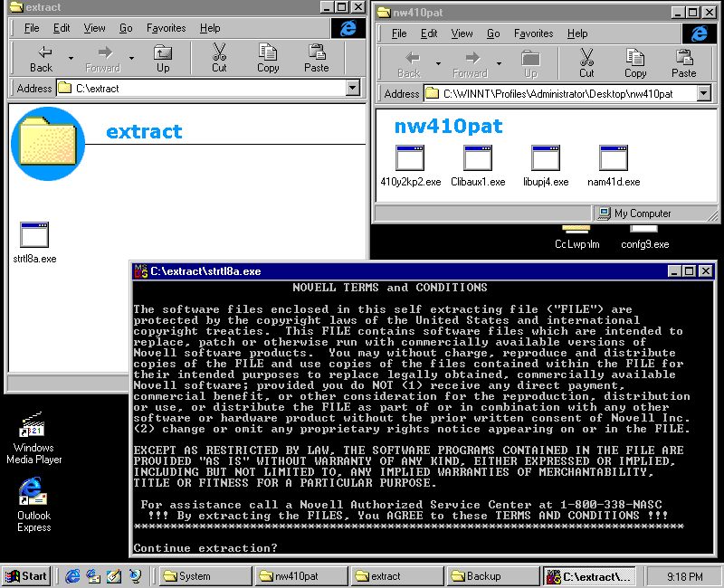The image size is (724, 588).
Task: Expand the Forward history arrow in extract window
Action: pyautogui.click(x=131, y=58)
